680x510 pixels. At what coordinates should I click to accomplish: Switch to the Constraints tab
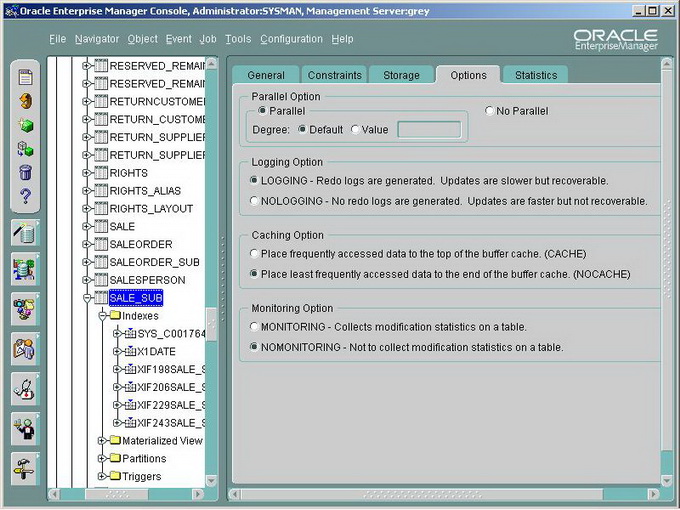[x=334, y=75]
